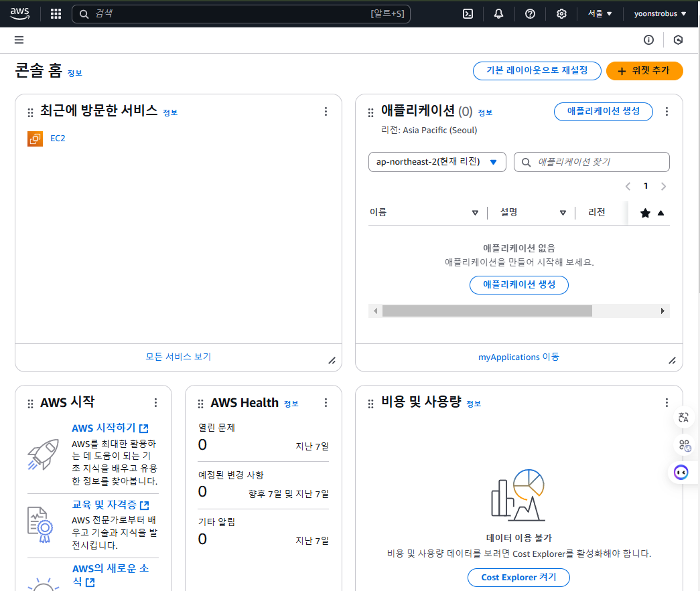
Task: Click 기본 레이아웃으로 재설정 button
Action: 537,71
